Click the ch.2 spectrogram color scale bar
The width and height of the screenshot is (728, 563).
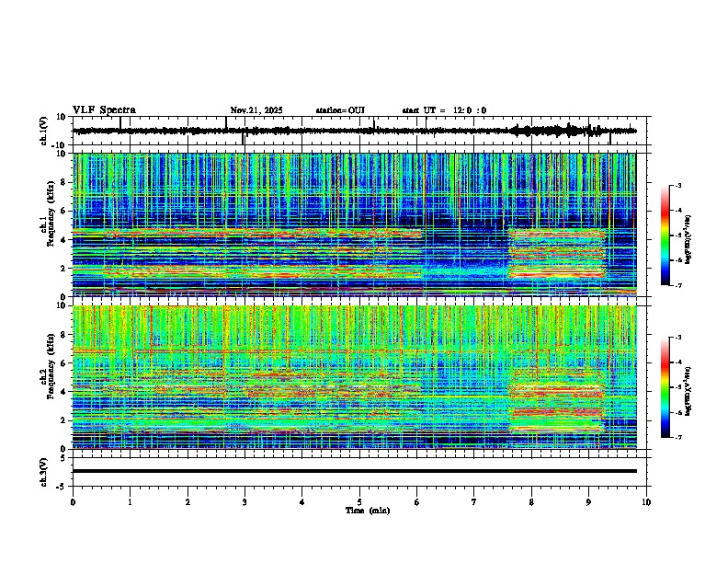[x=665, y=387]
